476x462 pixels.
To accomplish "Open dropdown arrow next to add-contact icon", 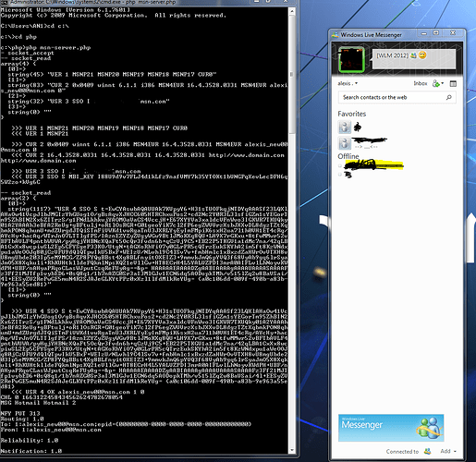I will click(x=443, y=83).
